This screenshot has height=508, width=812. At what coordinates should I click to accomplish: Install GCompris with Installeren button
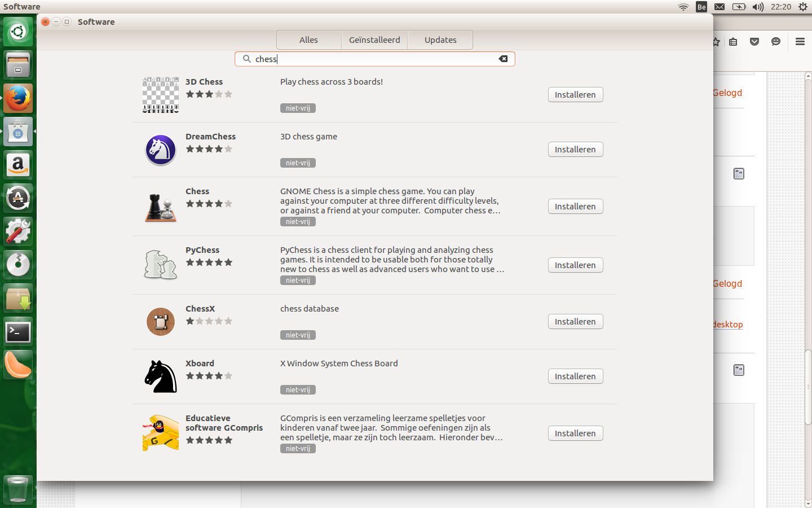point(575,433)
